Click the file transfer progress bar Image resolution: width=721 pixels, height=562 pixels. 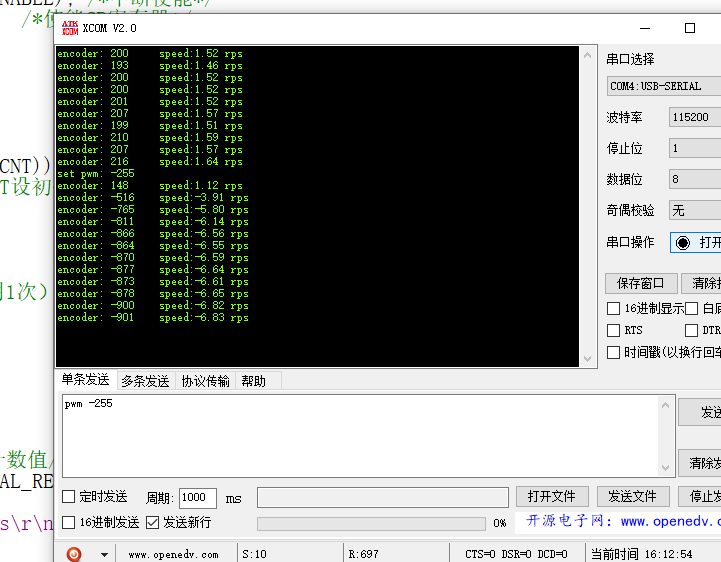(x=371, y=523)
